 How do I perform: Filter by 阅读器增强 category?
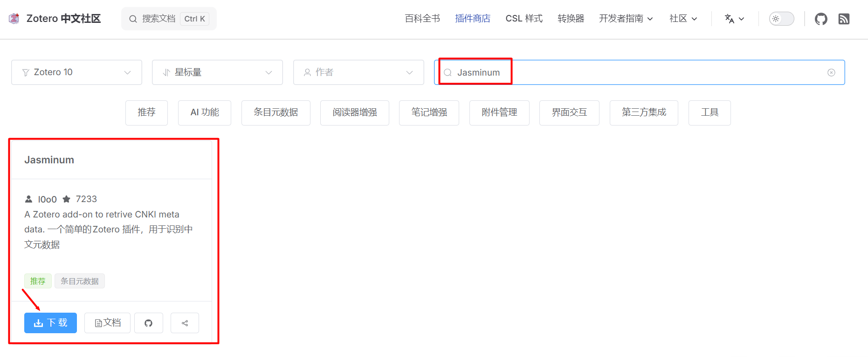pyautogui.click(x=355, y=112)
